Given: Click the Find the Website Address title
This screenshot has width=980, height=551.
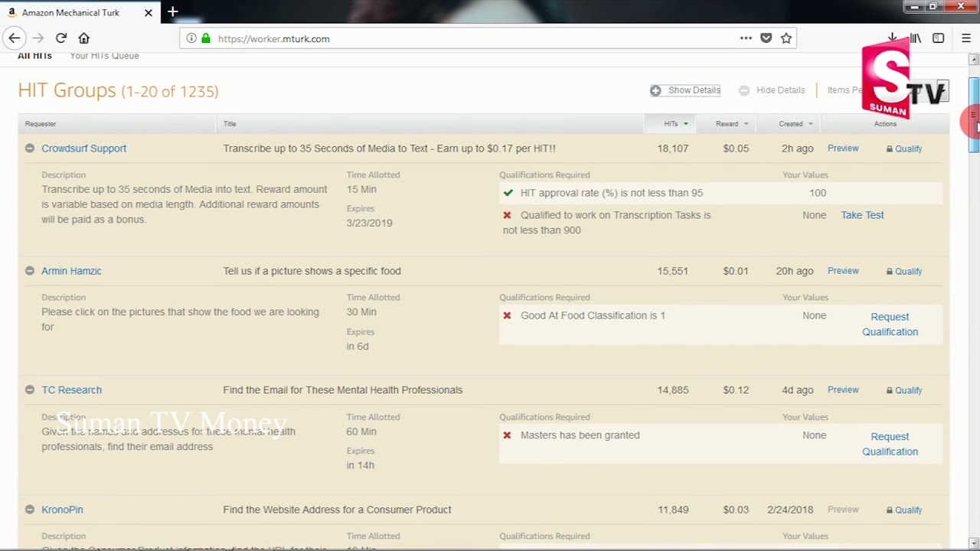Looking at the screenshot, I should 337,510.
